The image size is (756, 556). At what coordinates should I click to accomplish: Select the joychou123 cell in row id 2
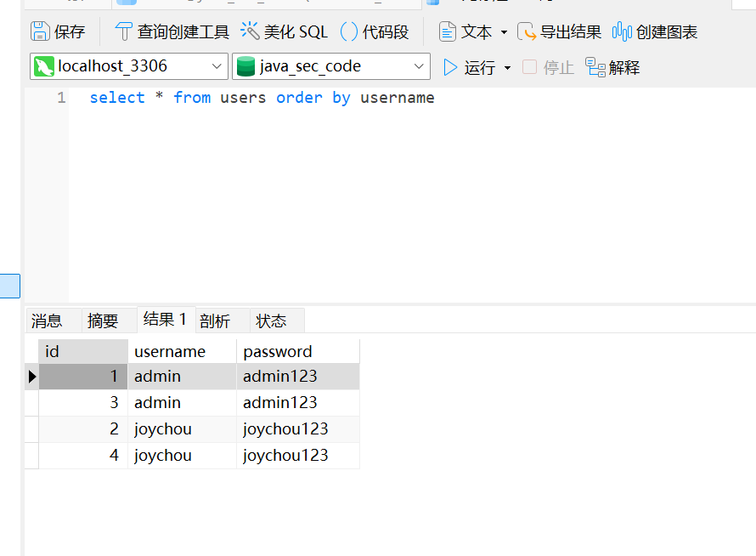click(x=285, y=429)
